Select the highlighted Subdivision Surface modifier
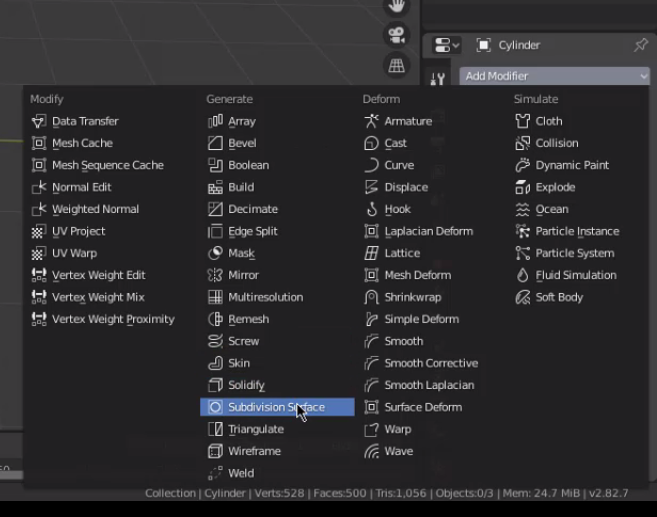657x517 pixels. click(277, 407)
